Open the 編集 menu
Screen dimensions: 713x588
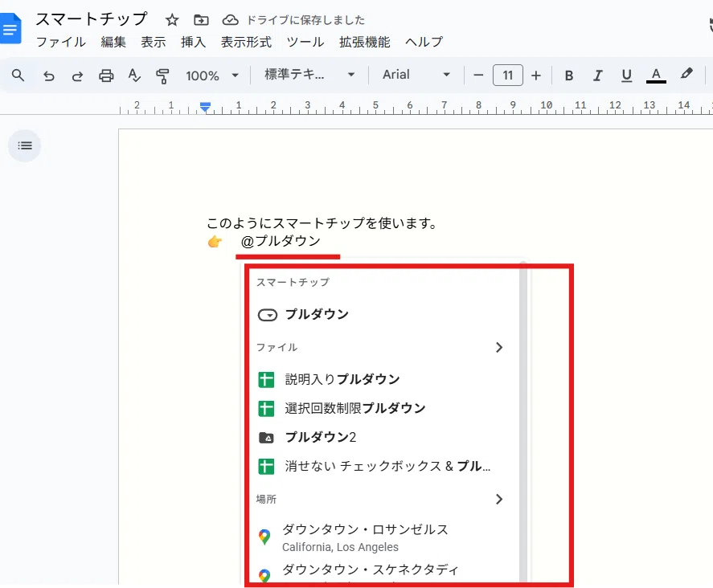[113, 42]
